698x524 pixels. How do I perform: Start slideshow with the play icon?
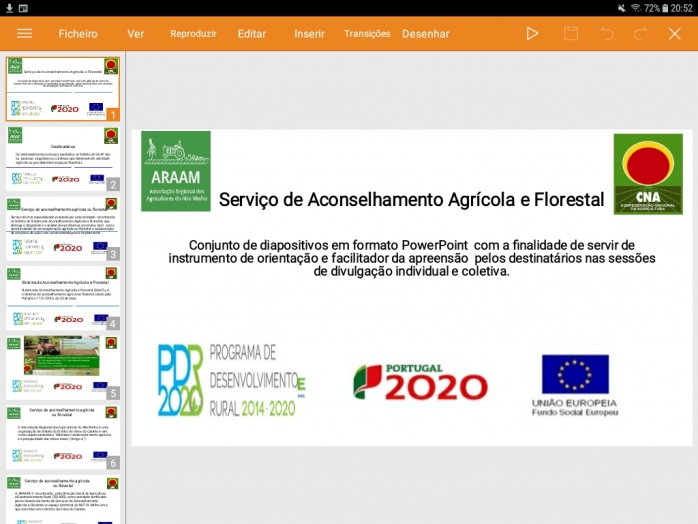[x=532, y=33]
